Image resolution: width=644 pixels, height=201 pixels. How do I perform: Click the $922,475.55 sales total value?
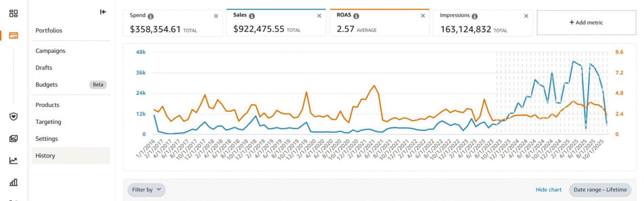click(x=258, y=29)
